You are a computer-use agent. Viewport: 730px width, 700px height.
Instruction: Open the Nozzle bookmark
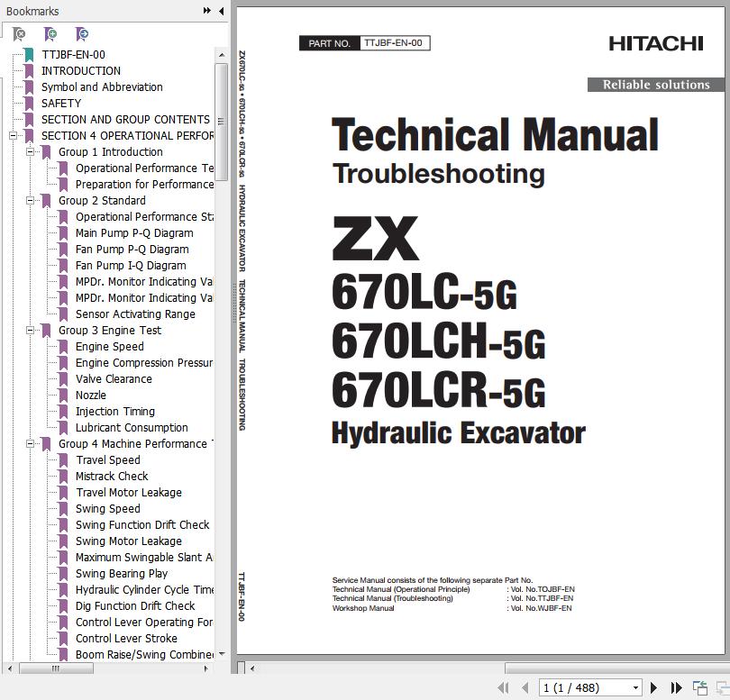91,395
